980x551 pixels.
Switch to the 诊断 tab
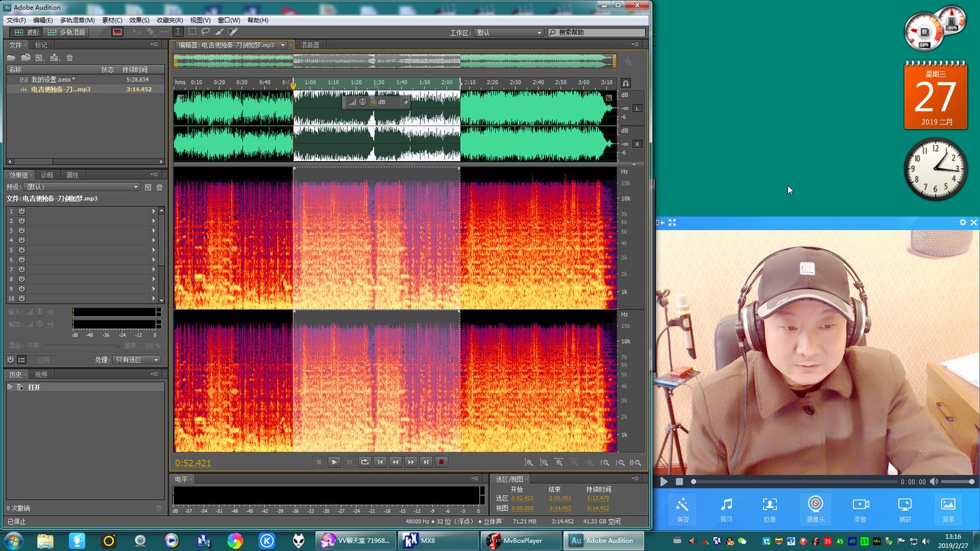pyautogui.click(x=46, y=175)
